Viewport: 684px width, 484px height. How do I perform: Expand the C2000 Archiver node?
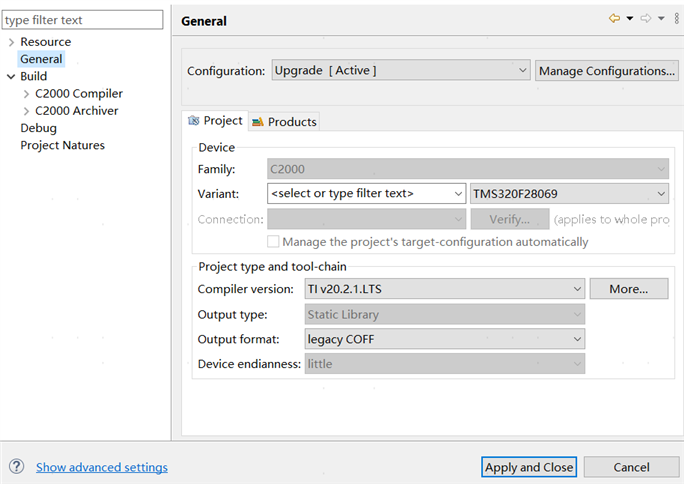pyautogui.click(x=26, y=111)
